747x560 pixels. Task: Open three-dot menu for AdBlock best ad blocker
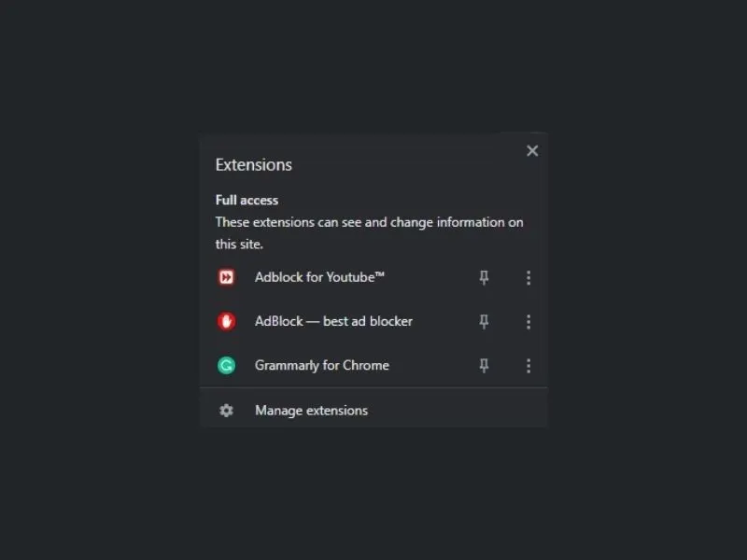[529, 321]
